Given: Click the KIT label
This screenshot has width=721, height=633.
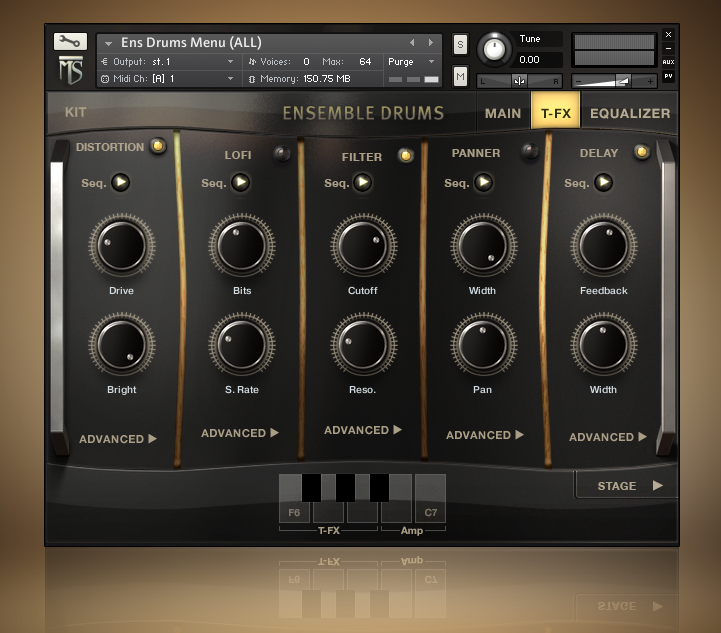Looking at the screenshot, I should (x=75, y=112).
